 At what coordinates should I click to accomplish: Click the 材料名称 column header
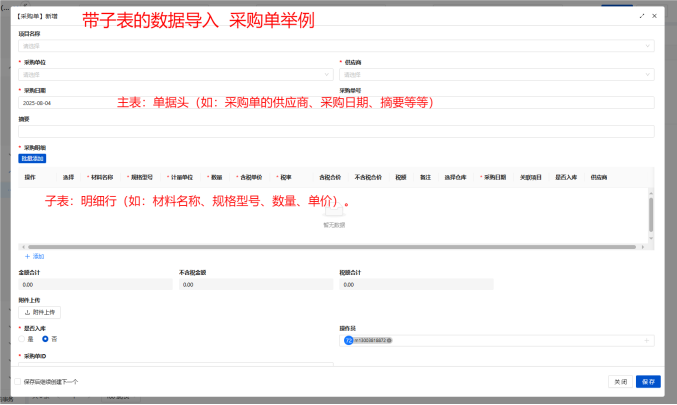click(102, 177)
